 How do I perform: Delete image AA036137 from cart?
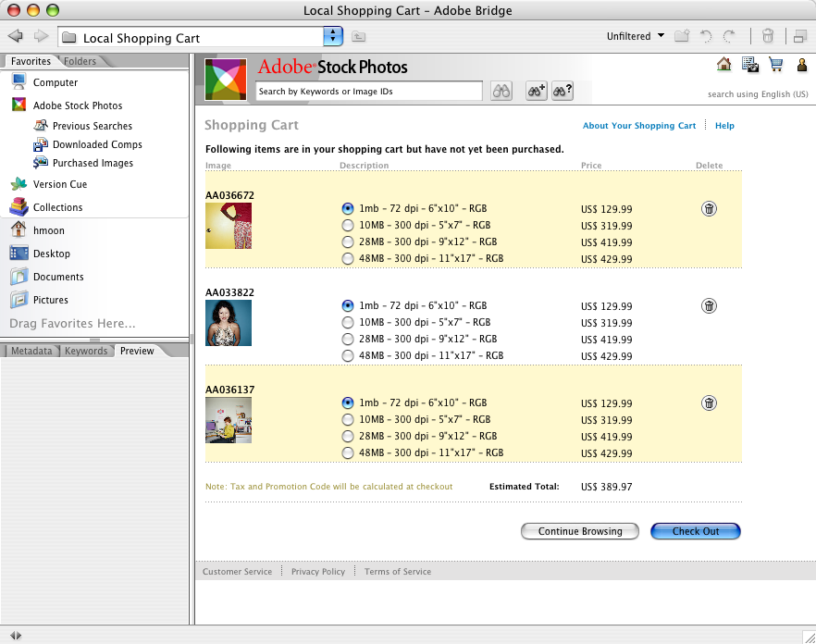point(709,402)
